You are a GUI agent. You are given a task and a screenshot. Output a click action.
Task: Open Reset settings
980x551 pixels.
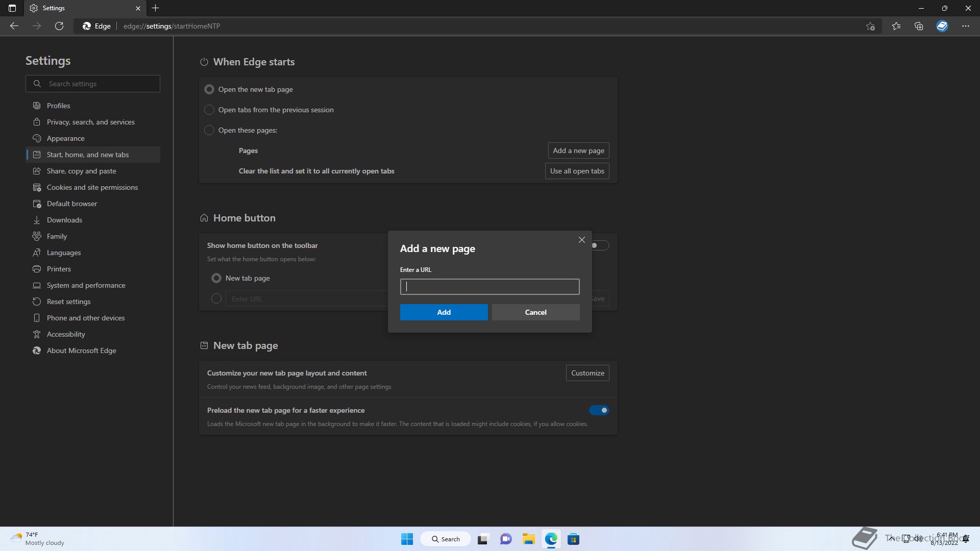(93, 302)
